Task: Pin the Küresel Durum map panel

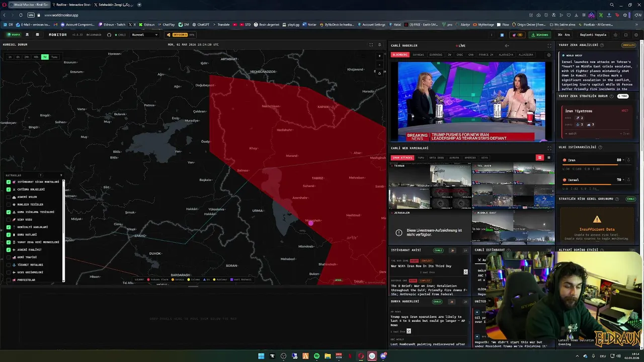Action: tap(379, 45)
